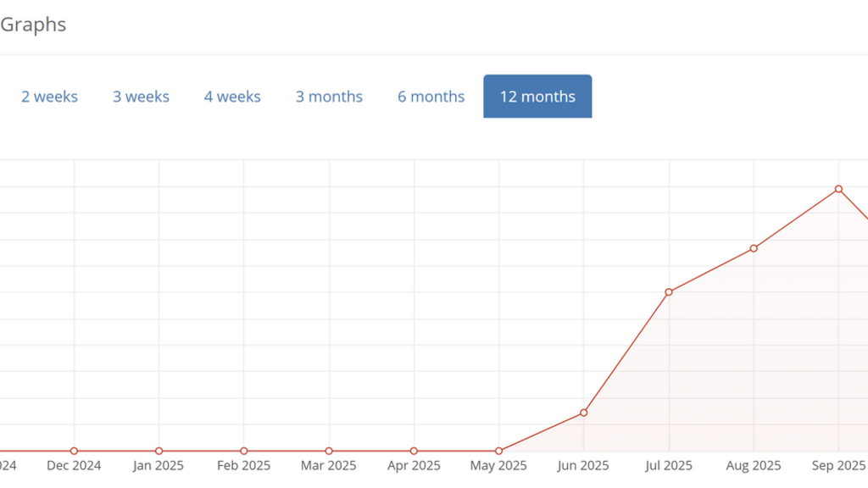Click the "Dec 2024" x-axis text label
The image size is (868, 488).
coord(74,466)
